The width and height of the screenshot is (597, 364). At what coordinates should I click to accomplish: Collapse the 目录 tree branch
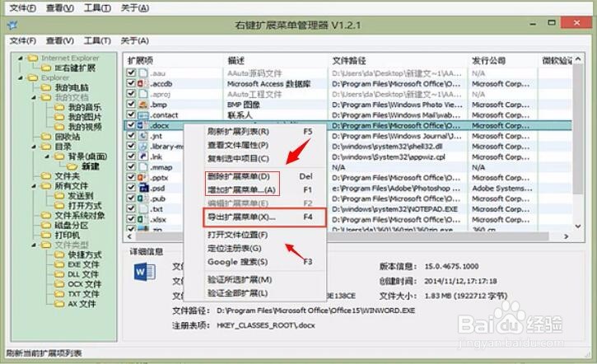point(34,147)
